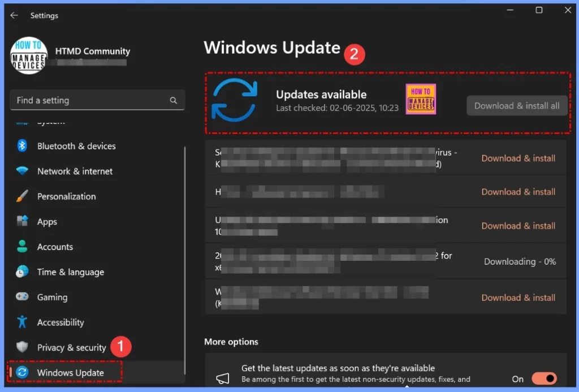
Task: Select the Bluetooth icon in sidebar
Action: (x=22, y=145)
